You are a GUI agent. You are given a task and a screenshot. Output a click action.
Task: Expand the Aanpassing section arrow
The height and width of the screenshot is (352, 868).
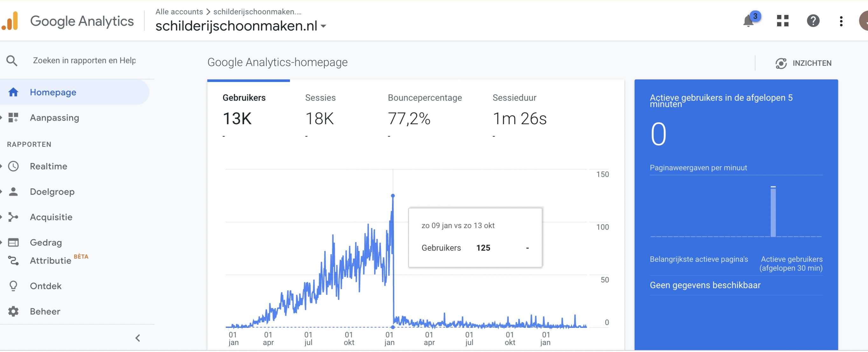point(1,118)
